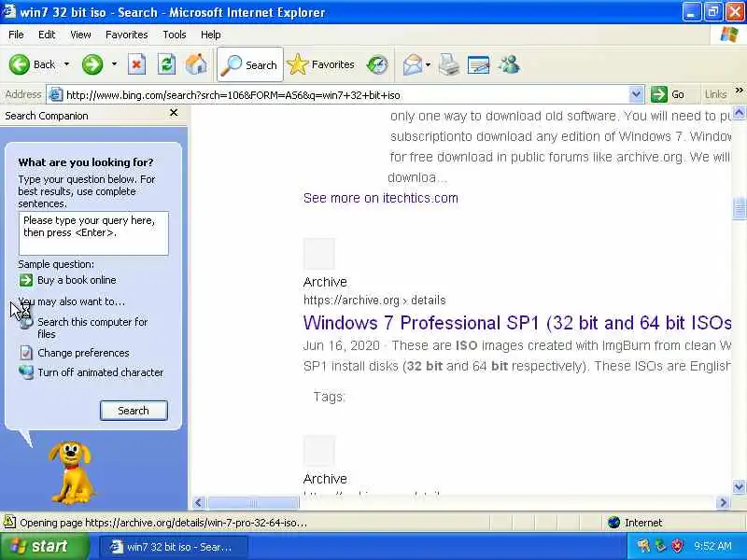Viewport: 747px width, 560px height.
Task: Click the animated dog character Rover
Action: tap(72, 471)
